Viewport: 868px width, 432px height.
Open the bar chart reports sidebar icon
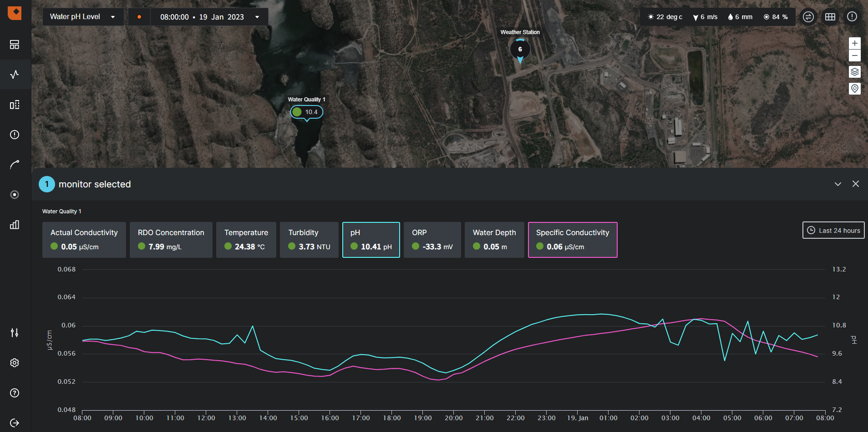click(14, 225)
